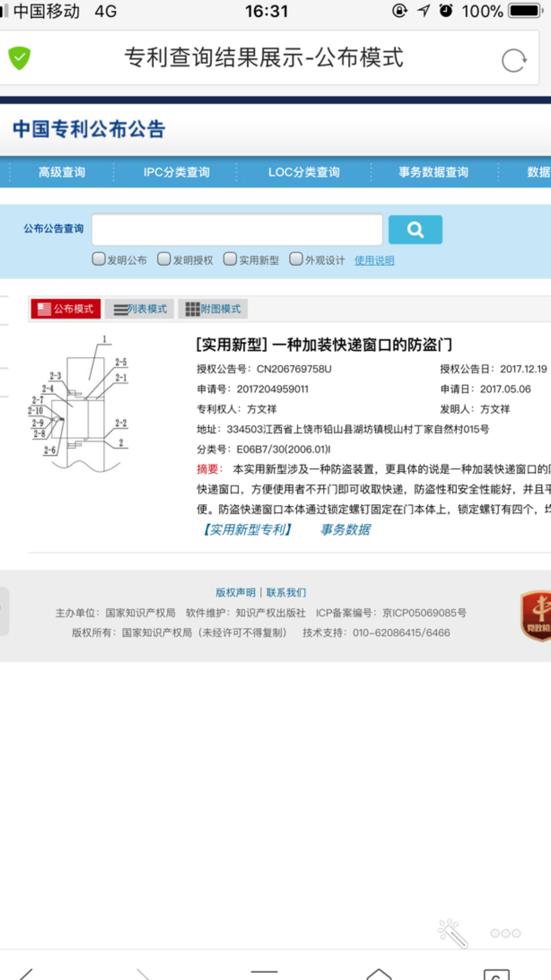The height and width of the screenshot is (980, 551).
Task: Open IPC分类查询 menu item
Action: [x=176, y=172]
